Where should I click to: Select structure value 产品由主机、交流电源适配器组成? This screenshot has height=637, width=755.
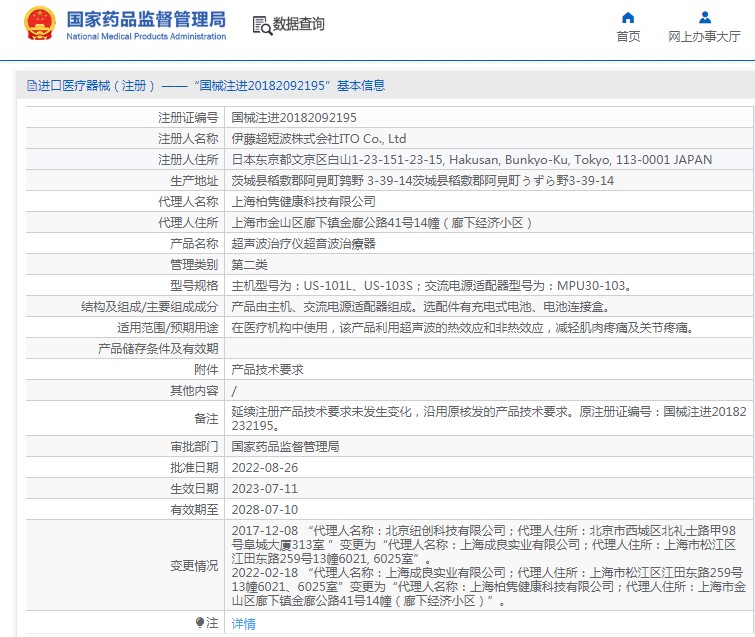click(421, 307)
